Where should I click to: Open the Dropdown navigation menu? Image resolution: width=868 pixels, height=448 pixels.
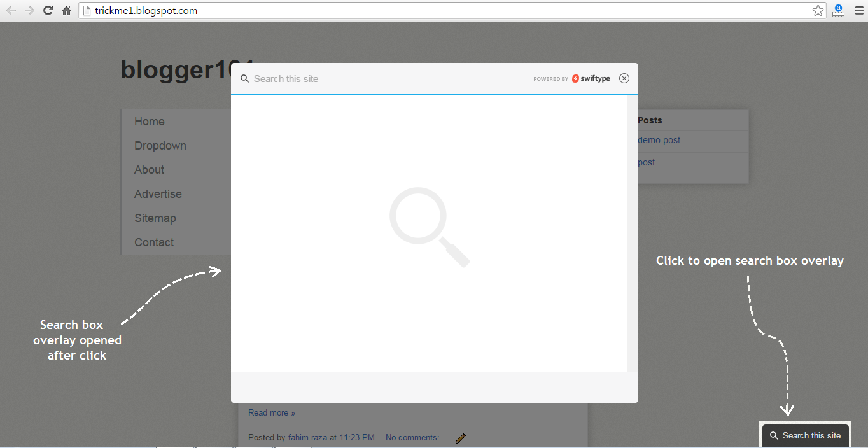click(x=160, y=145)
